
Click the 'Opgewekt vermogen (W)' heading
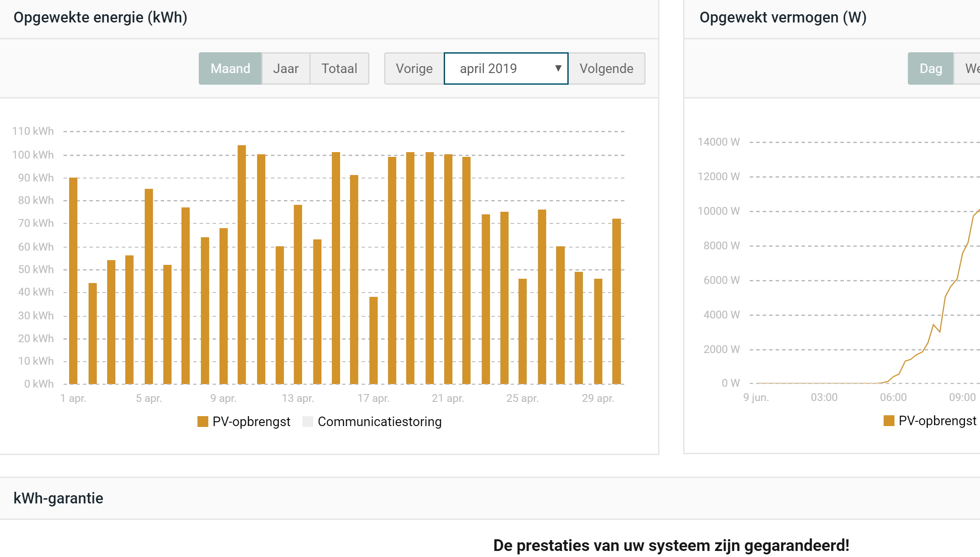(783, 17)
